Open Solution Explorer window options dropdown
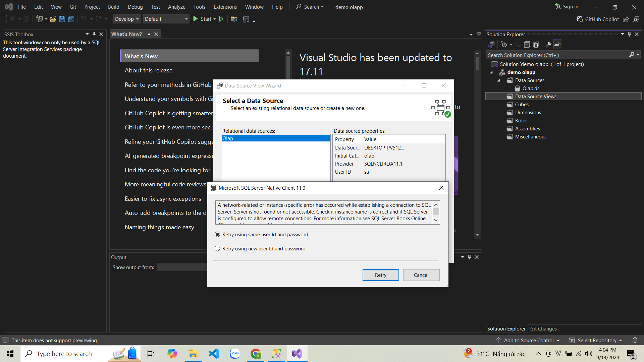The height and width of the screenshot is (362, 644). [x=623, y=34]
